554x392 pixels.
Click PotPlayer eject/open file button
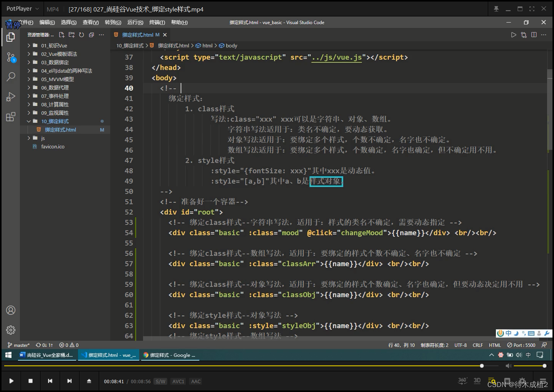(x=89, y=381)
